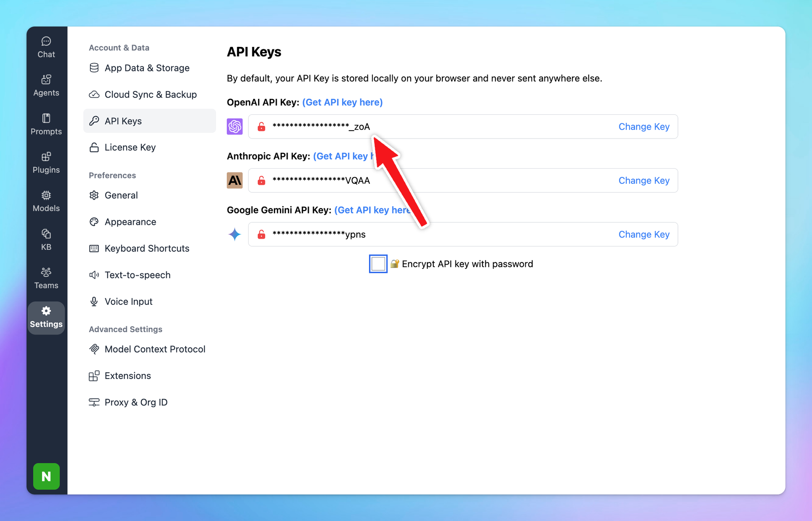812x521 pixels.
Task: Go to Prompts library icon
Action: pos(46,124)
